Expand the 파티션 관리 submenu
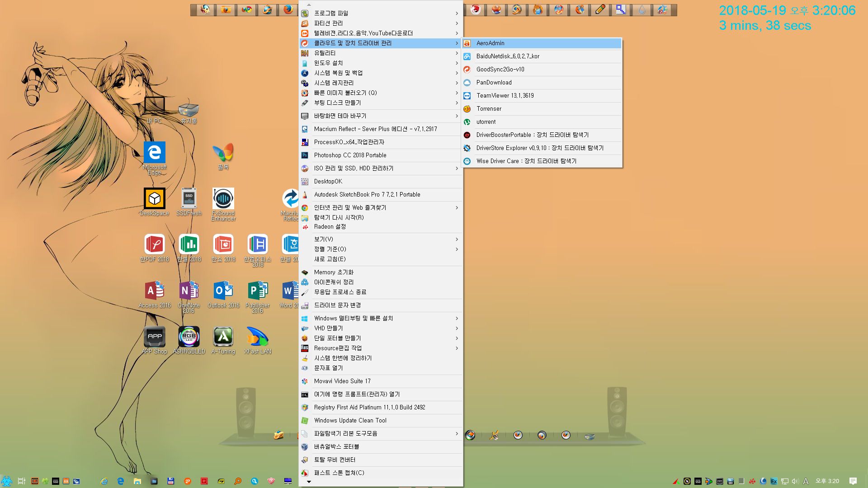This screenshot has height=488, width=868. pyautogui.click(x=381, y=23)
